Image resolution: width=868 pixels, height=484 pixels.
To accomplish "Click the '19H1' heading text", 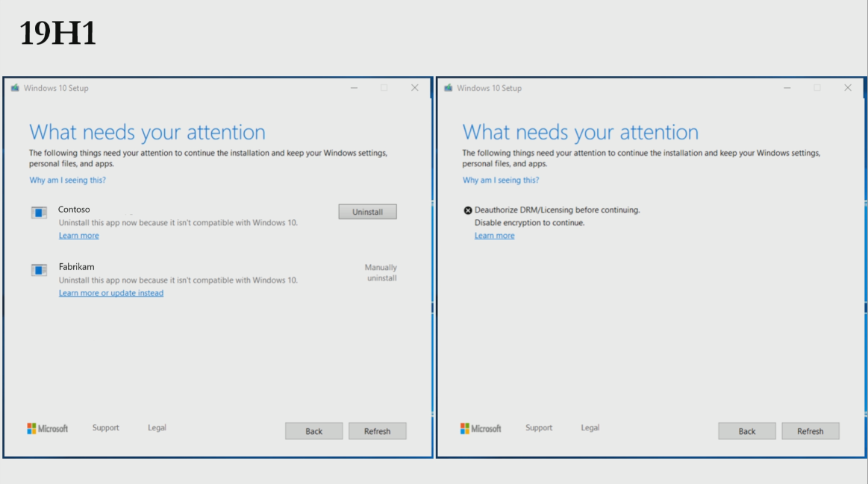I will (x=57, y=34).
